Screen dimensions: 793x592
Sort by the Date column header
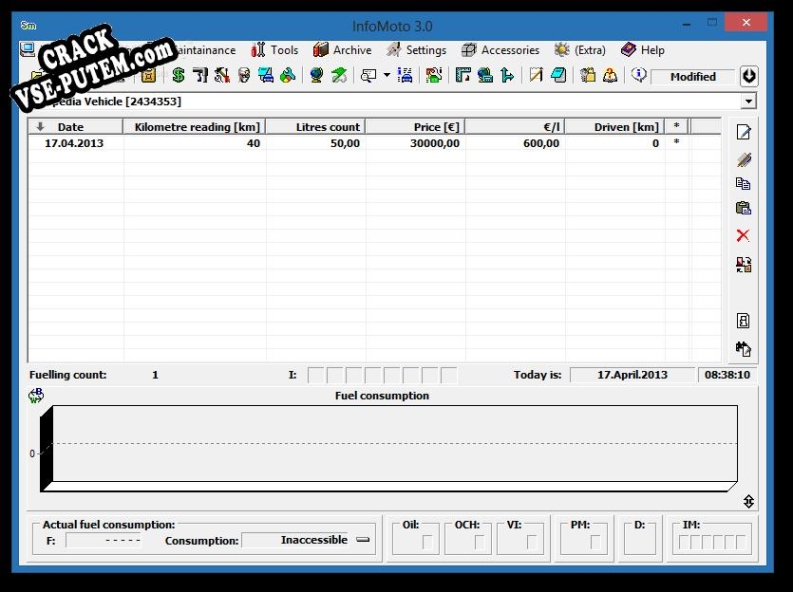(75, 127)
